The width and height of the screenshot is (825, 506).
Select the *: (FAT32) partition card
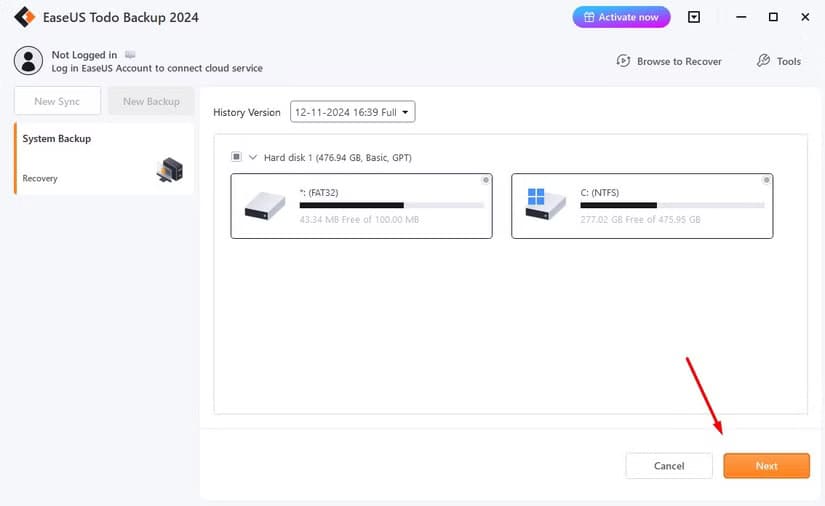(x=361, y=206)
